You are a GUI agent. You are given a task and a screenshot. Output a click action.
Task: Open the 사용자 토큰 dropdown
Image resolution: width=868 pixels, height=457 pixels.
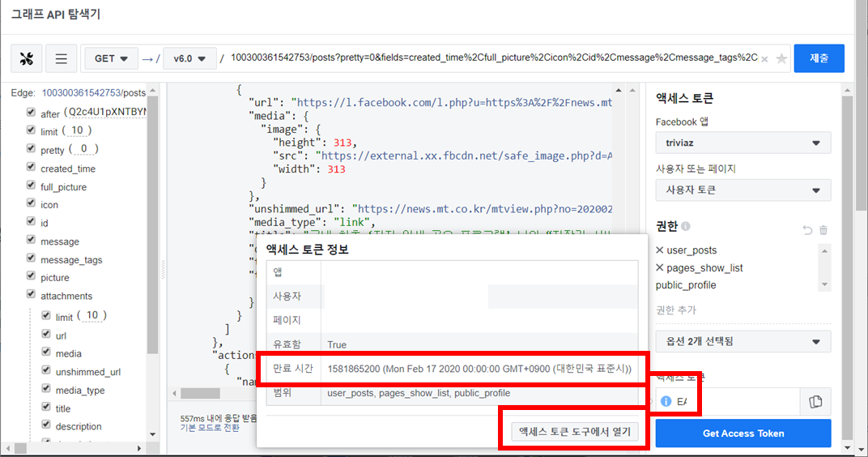[x=742, y=190]
